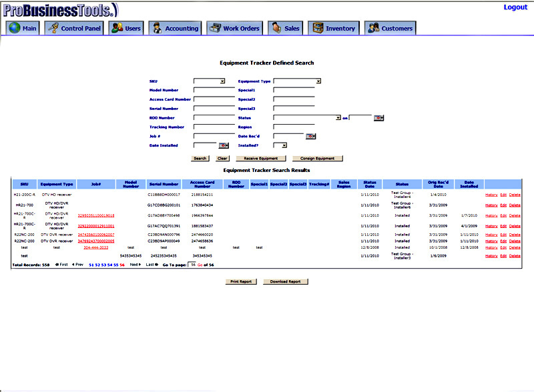The width and height of the screenshot is (534, 392).
Task: Click the wrench icon beside Control Panel
Action: coord(53,28)
